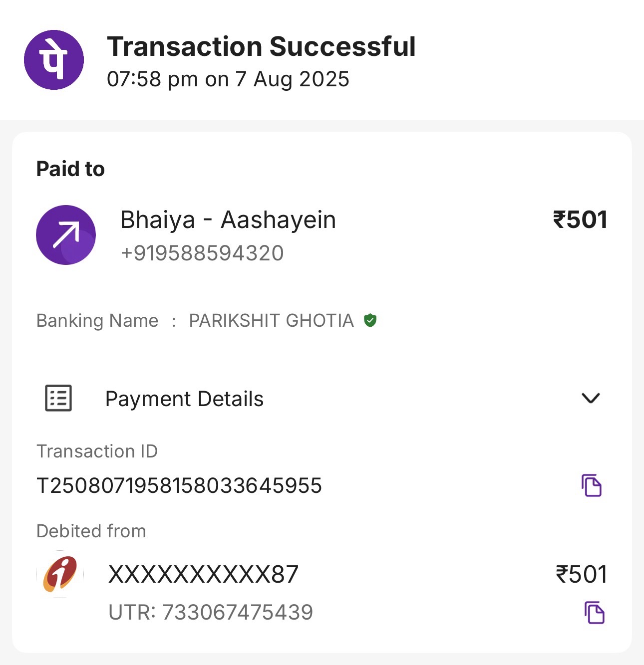644x665 pixels.
Task: Select the transaction ID number text
Action: point(179,485)
